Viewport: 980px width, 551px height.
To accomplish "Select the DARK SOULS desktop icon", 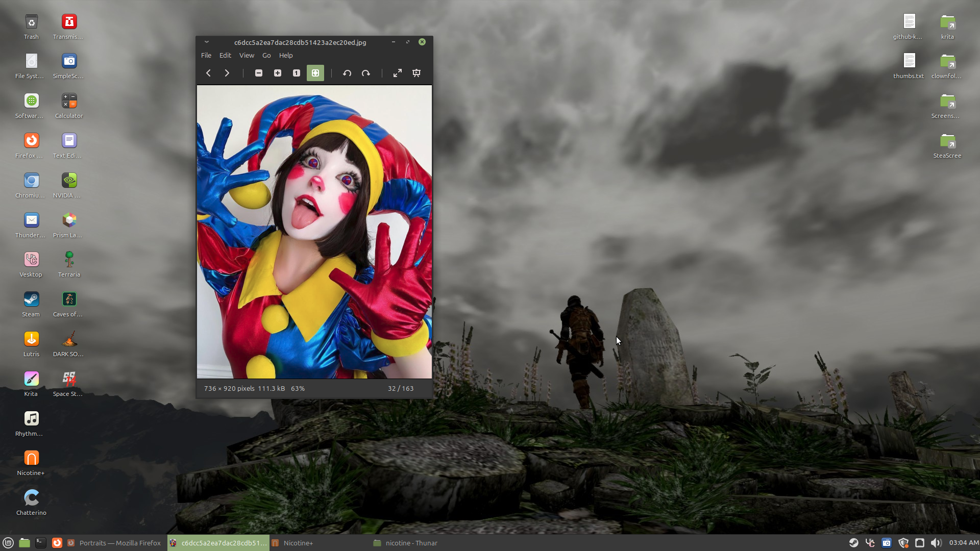I will click(x=68, y=344).
